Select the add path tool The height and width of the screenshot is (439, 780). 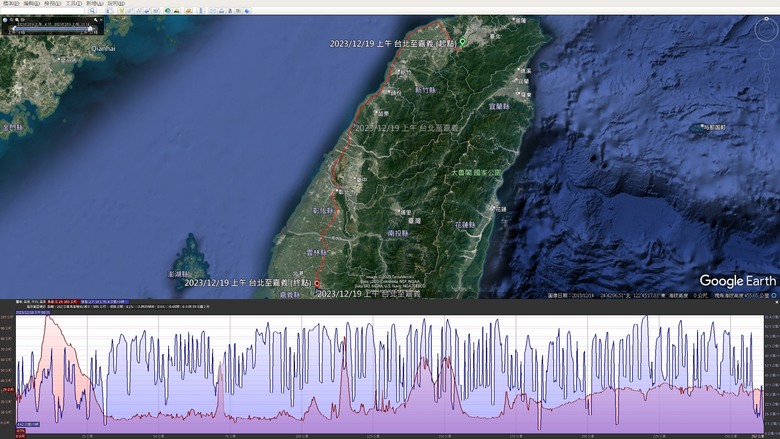[139, 10]
